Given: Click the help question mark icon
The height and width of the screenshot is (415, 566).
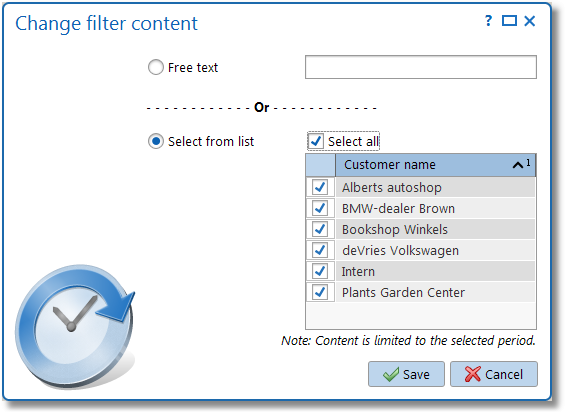Looking at the screenshot, I should tap(488, 21).
